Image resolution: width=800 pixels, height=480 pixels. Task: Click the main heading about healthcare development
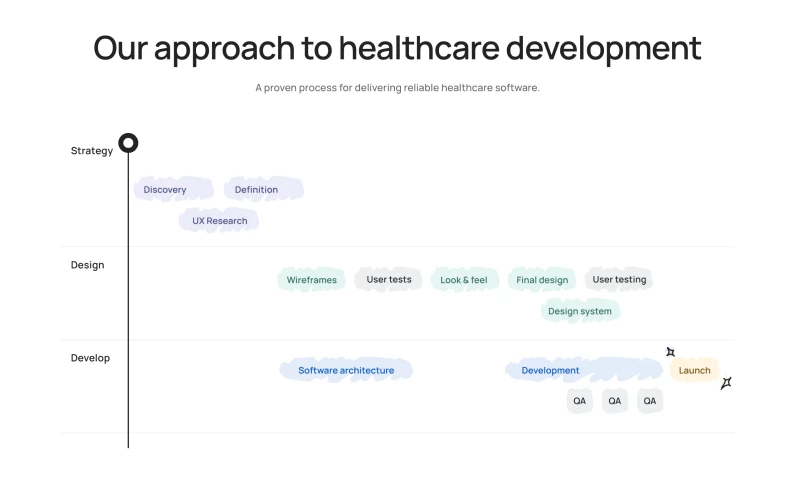pos(397,48)
